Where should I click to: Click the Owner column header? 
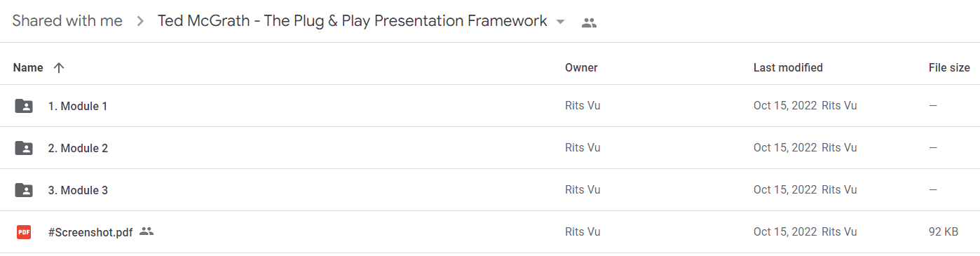tap(581, 68)
